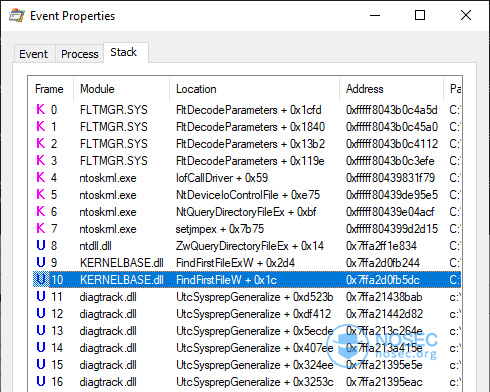Select address 0xfffff80439831f79
This screenshot has height=392, width=490.
(x=390, y=178)
